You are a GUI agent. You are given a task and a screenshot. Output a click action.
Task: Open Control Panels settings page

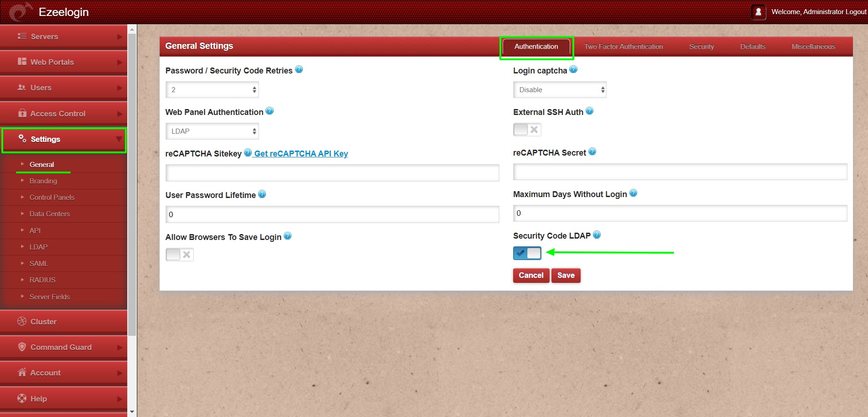[52, 197]
